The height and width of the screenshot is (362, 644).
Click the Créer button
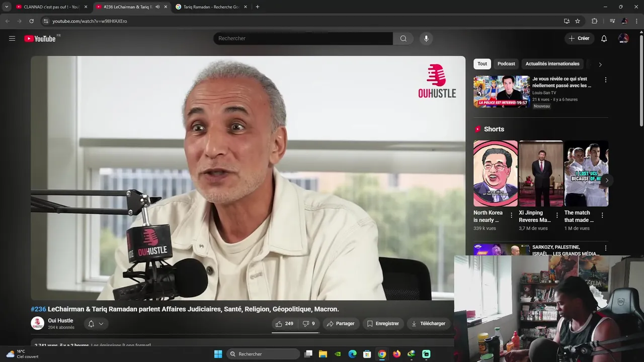click(x=579, y=38)
